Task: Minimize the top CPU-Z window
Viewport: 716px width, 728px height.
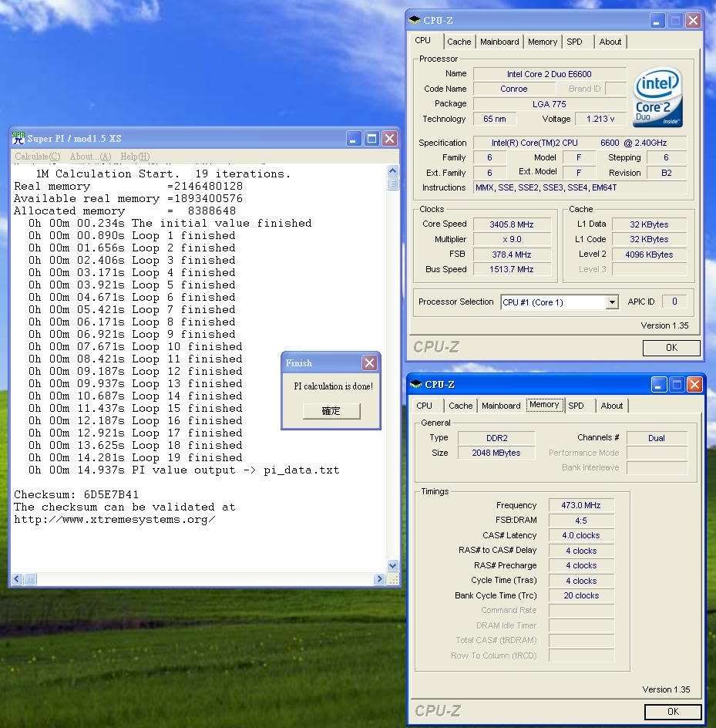Action: (x=657, y=20)
